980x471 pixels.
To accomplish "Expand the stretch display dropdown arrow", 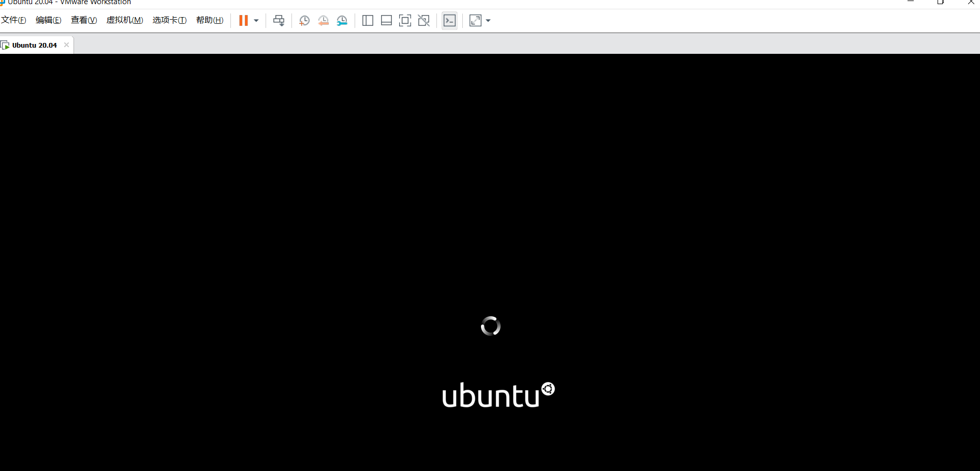I will [488, 21].
